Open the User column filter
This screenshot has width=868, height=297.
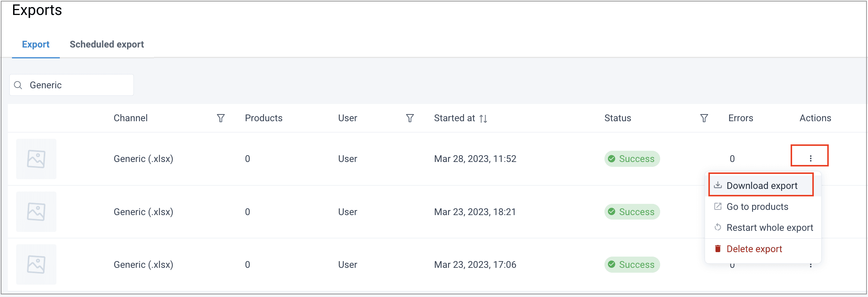point(410,118)
